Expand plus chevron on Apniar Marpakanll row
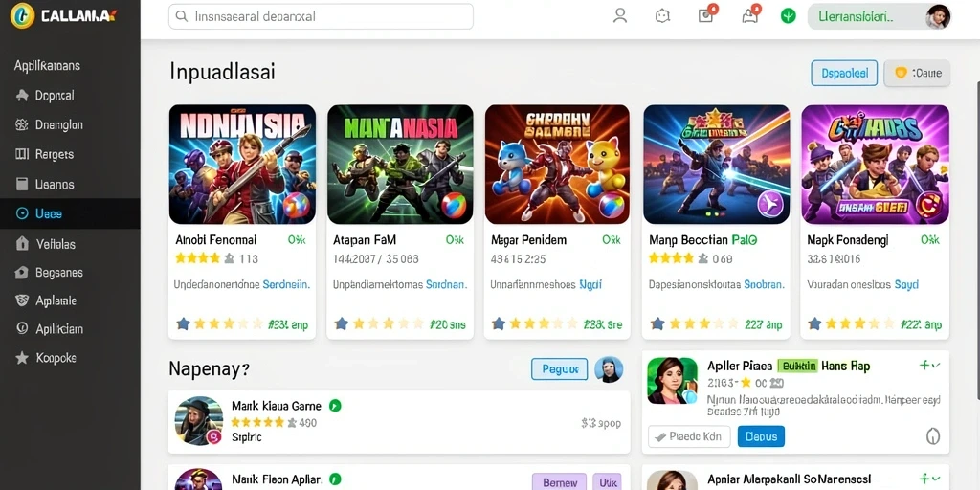The height and width of the screenshot is (490, 980). 930,479
